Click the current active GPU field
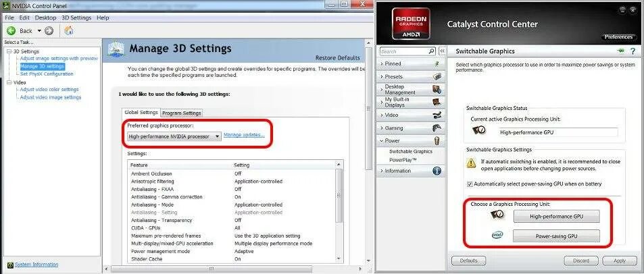Viewport: 644px width, 274px height. [558, 132]
